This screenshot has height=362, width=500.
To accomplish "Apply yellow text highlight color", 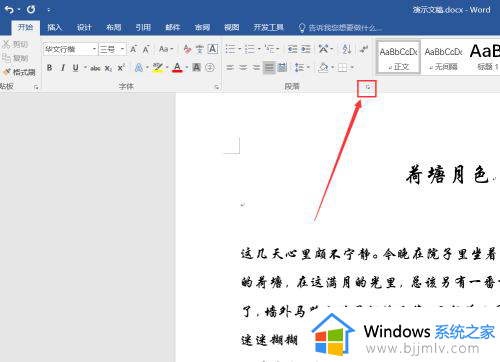I will click(158, 68).
